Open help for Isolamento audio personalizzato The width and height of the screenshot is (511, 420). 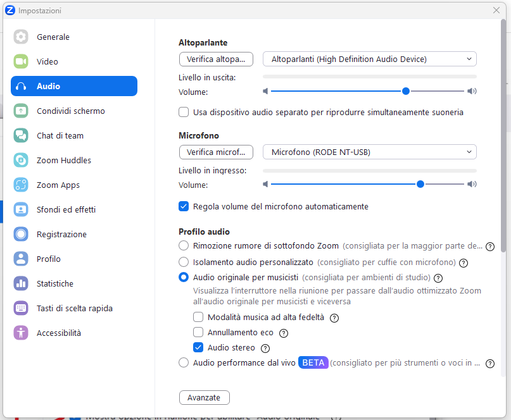464,262
